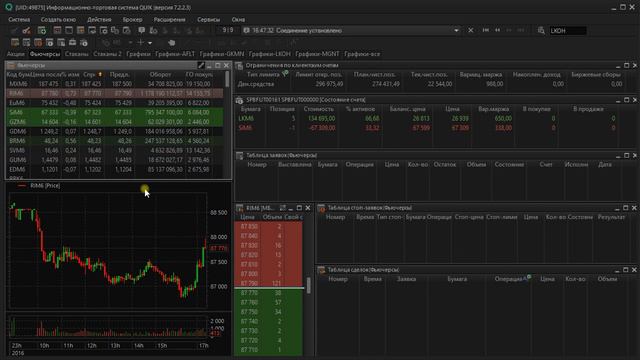Click Ограничения по клиентским счетам title icon
The height and width of the screenshot is (360, 640).
(x=240, y=65)
